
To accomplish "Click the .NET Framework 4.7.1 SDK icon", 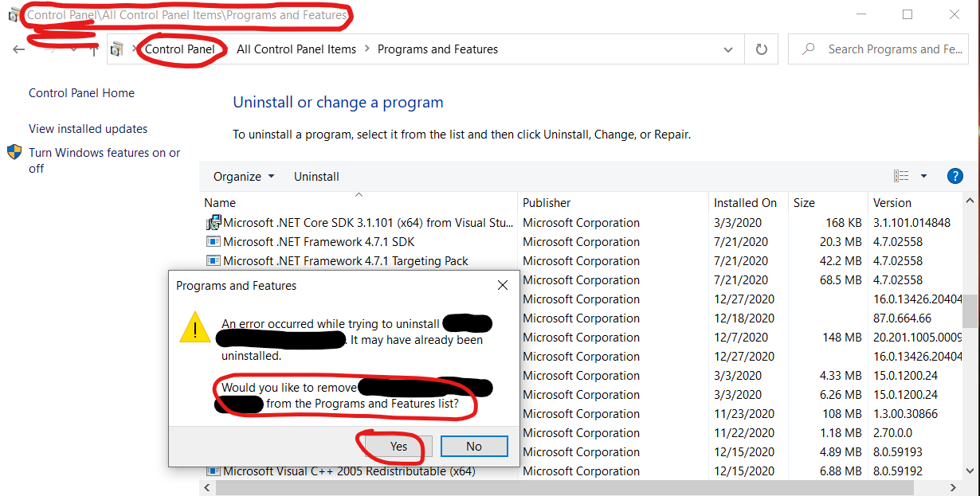I will pyautogui.click(x=214, y=242).
